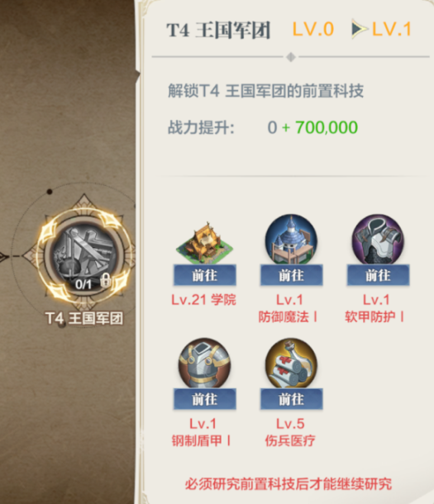
Task: Click the red prerequisite warning message
Action: click(x=289, y=483)
